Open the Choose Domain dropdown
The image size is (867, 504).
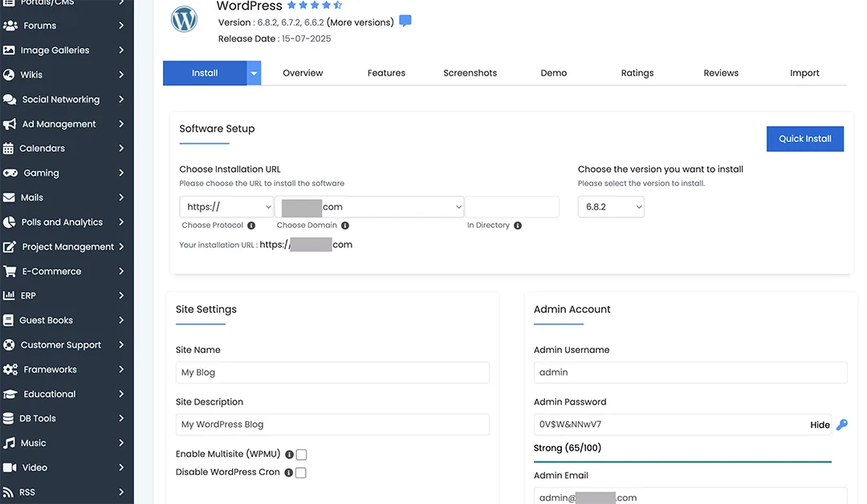pos(369,207)
